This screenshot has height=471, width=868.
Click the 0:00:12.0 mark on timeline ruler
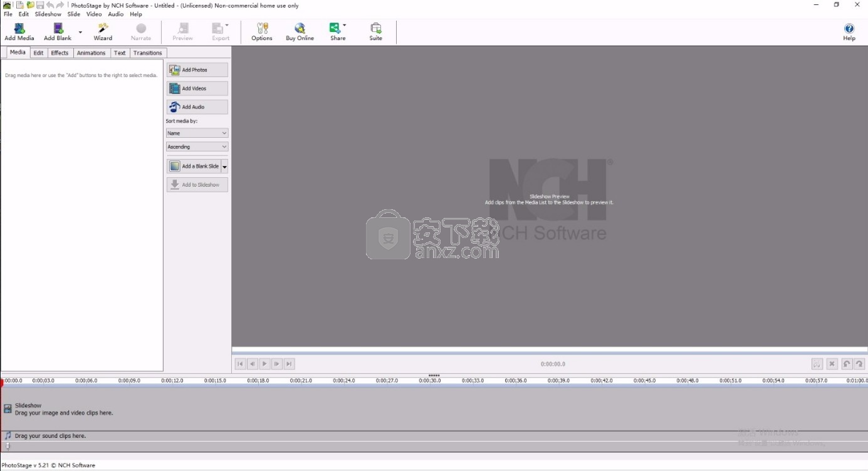point(172,380)
